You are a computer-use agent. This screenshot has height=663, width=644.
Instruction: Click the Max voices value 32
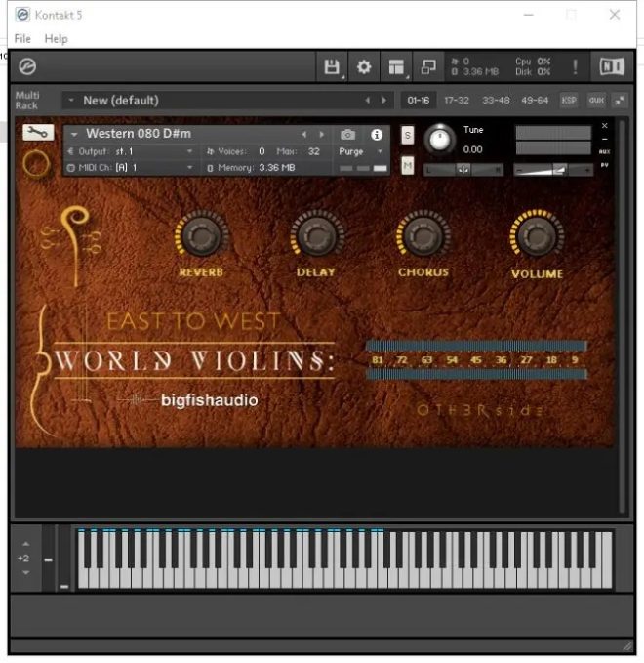pos(313,151)
